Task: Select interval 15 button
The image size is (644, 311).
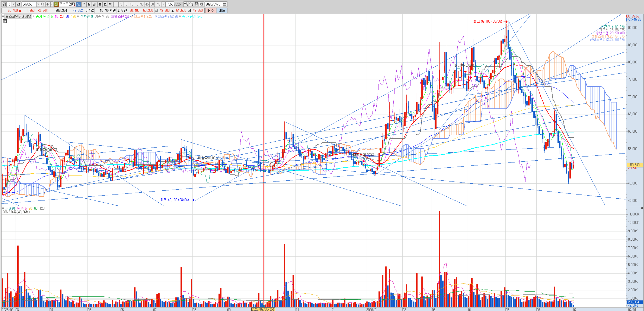Action: (137, 4)
